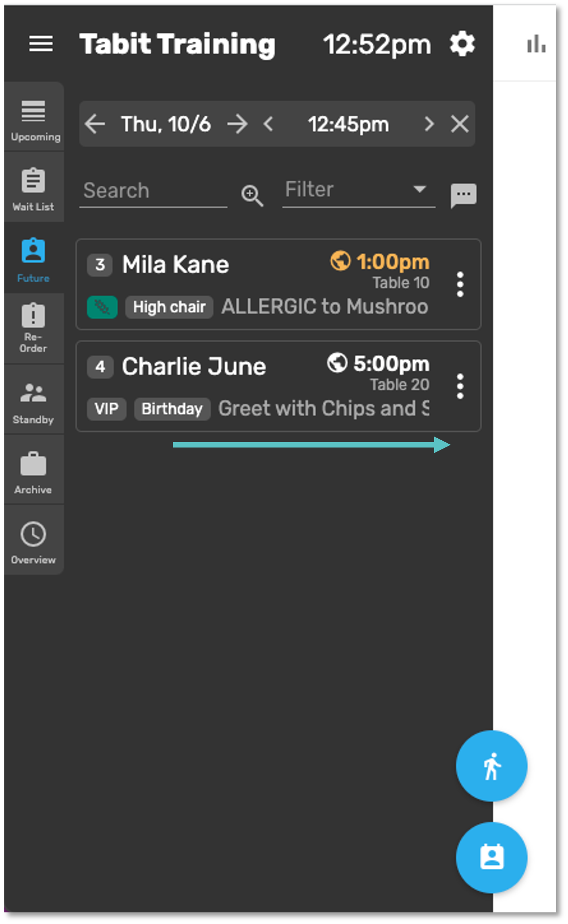
Task: Go to the next date after Thu, 10/6
Action: 238,124
